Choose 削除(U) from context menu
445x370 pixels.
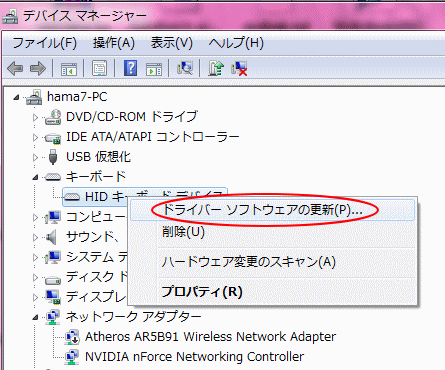pyautogui.click(x=272, y=232)
